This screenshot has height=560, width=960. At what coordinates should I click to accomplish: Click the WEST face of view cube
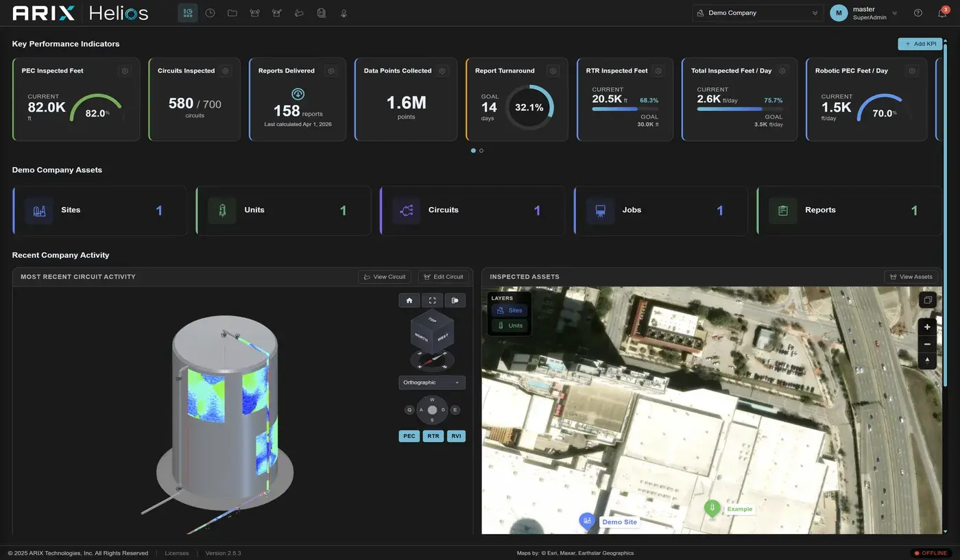[x=443, y=337]
